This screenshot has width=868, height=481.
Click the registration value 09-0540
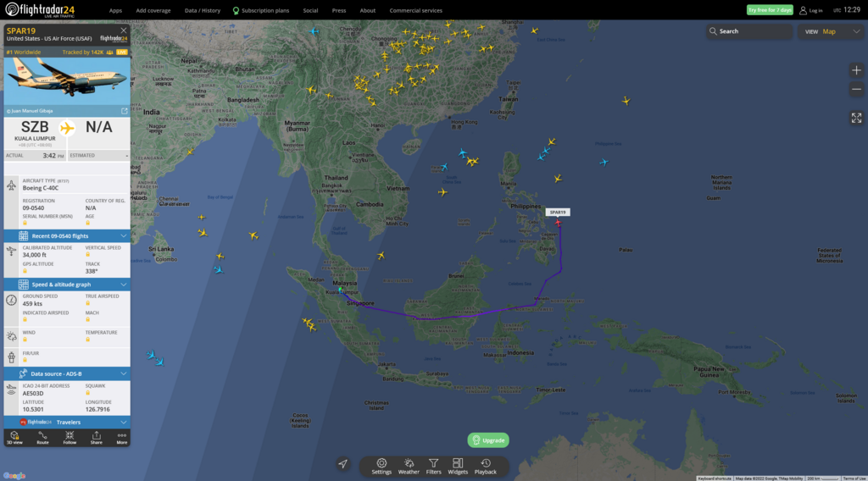pos(33,207)
